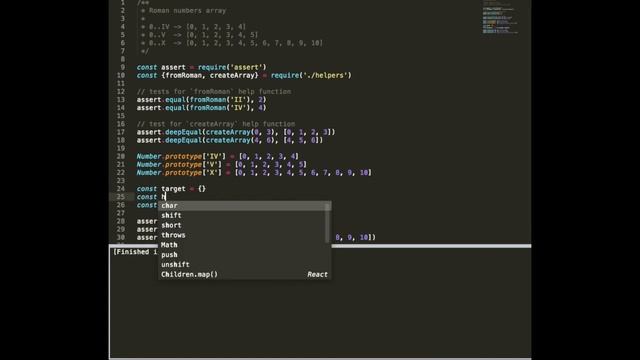Image resolution: width=640 pixels, height=360 pixels.
Task: Click line number 25 in gutter
Action: [x=121, y=197]
